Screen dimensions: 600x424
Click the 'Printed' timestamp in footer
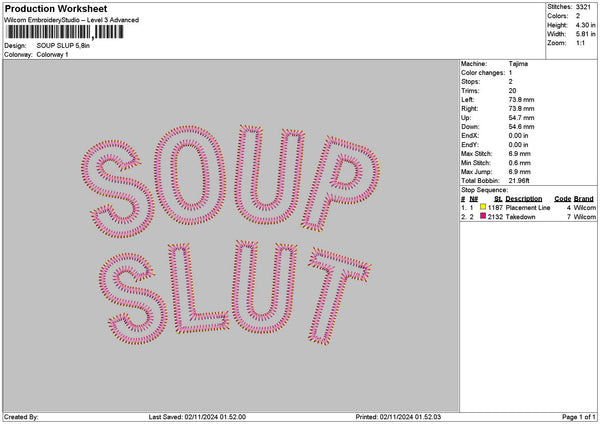(398, 417)
